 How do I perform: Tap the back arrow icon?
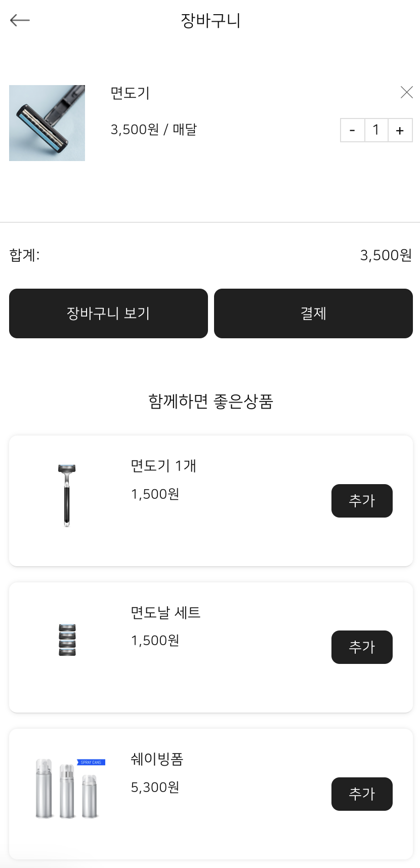20,20
